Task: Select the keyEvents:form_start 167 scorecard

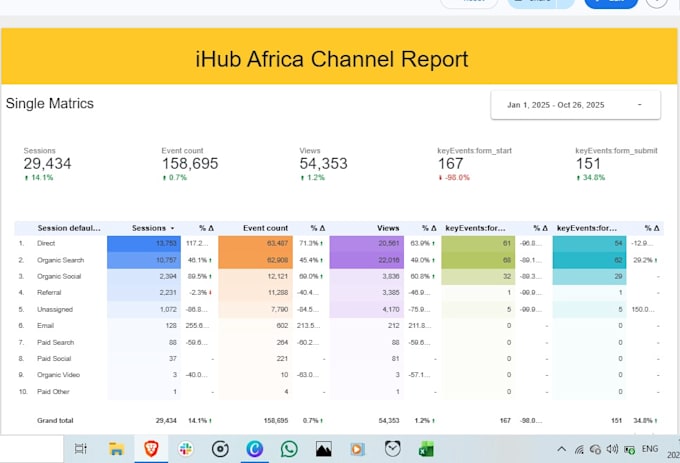Action: click(474, 164)
